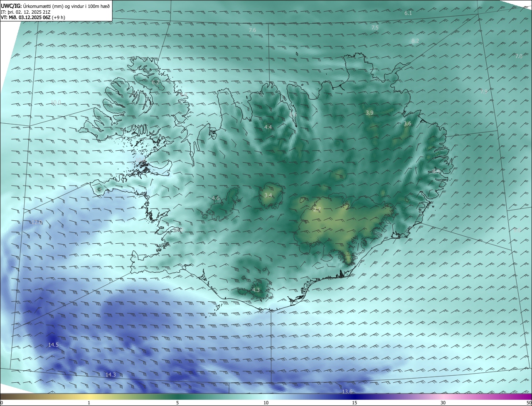This screenshot has width=532, height=406.
Task: Select the 7.9 value label
Action: pos(484,91)
